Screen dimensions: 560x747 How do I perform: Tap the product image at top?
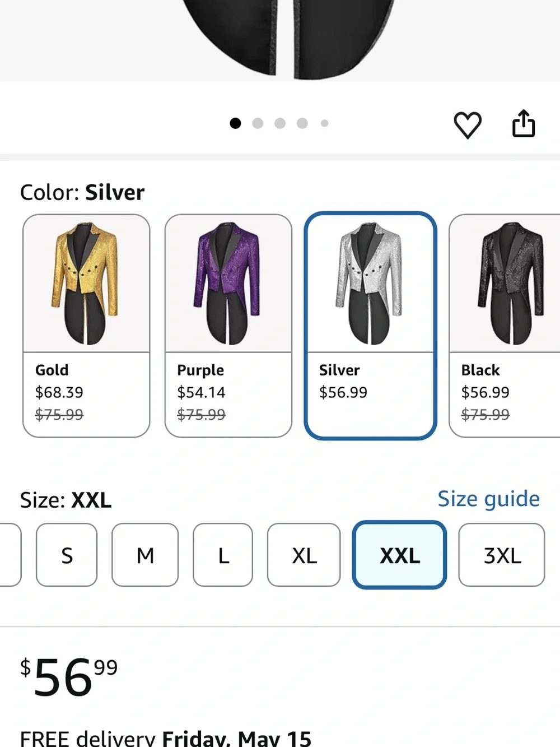pos(280,40)
